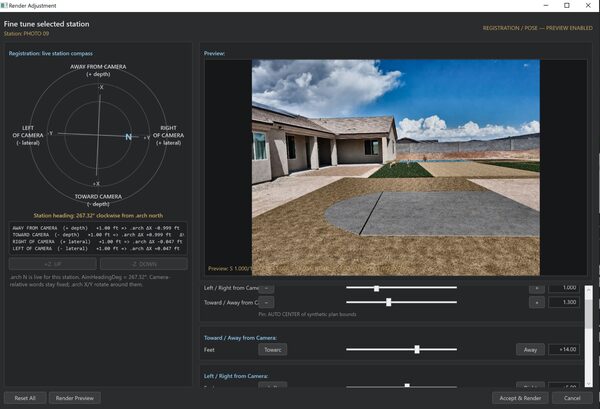This screenshot has width=600, height=409.
Task: Click the 'Preview:' label above the image
Action: coord(214,54)
